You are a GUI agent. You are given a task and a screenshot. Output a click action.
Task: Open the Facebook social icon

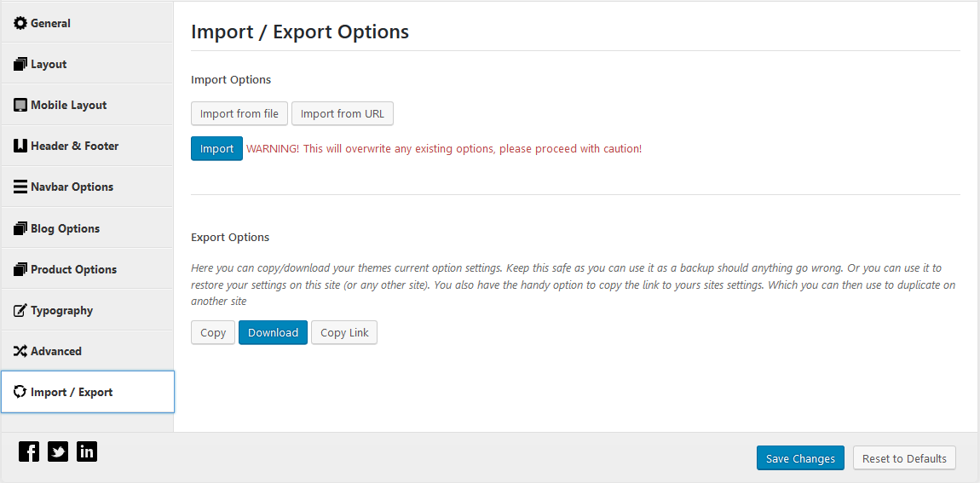click(x=29, y=451)
